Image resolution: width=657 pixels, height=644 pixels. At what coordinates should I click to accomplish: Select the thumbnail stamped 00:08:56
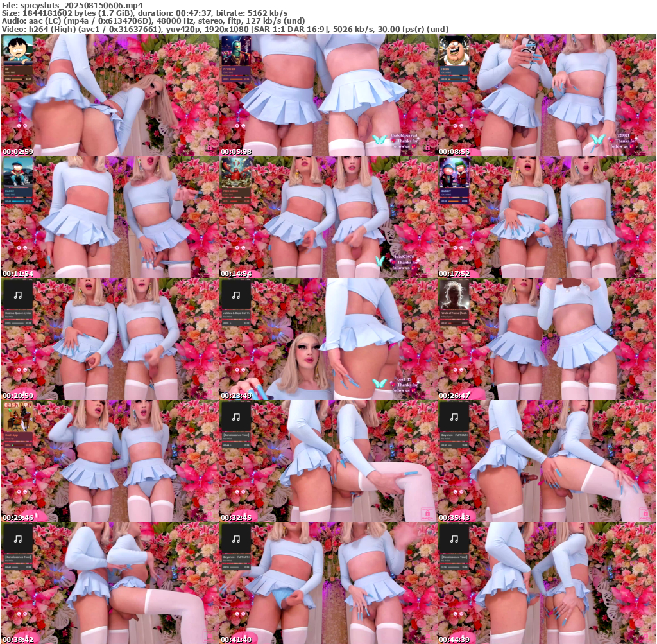[547, 95]
